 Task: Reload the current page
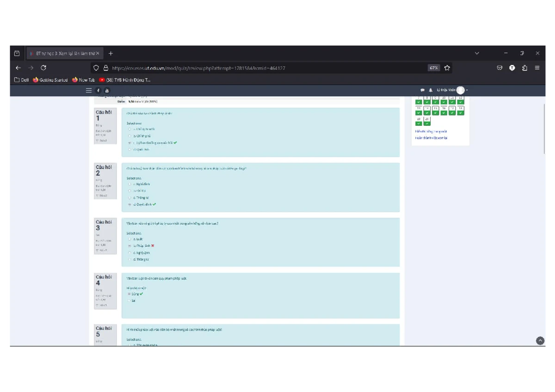pyautogui.click(x=43, y=68)
